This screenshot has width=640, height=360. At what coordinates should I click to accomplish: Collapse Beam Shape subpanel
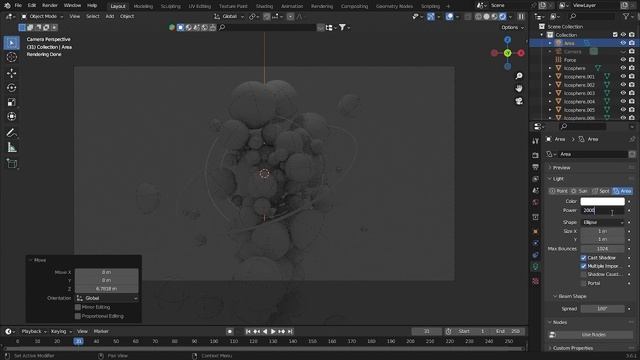click(572, 296)
